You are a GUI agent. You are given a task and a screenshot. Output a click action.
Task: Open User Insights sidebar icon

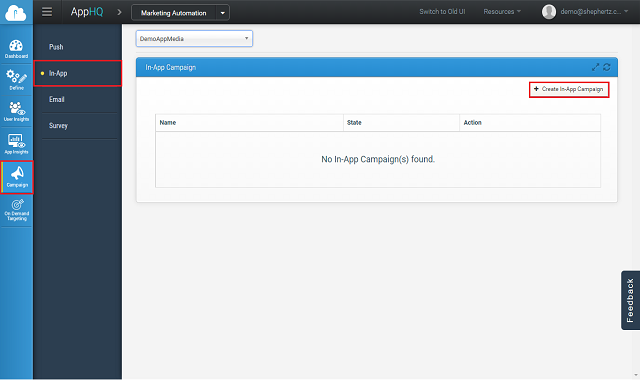click(16, 112)
